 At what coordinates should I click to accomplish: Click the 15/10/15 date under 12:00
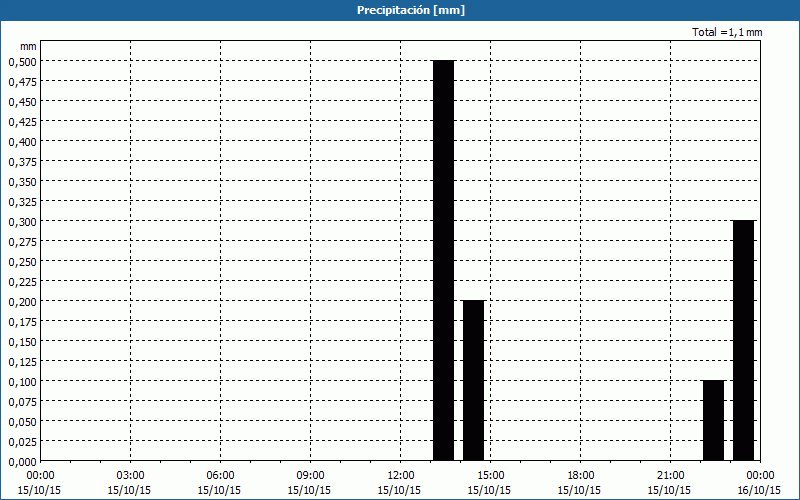click(399, 490)
